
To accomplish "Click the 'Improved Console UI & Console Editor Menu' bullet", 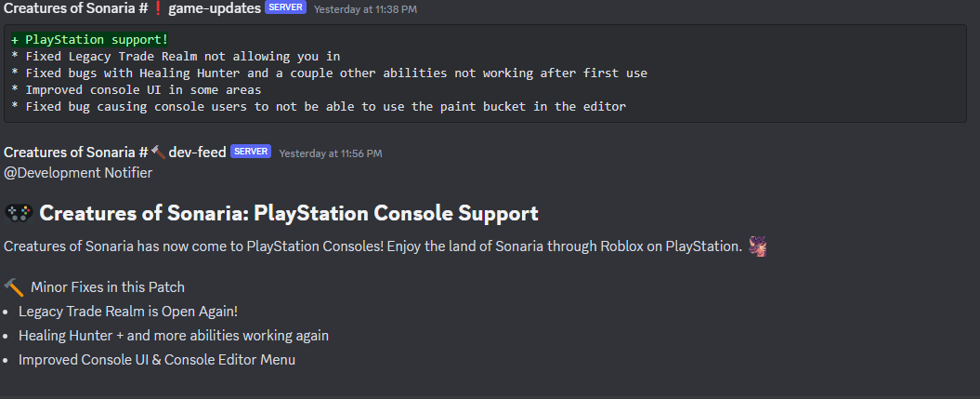I will (x=156, y=359).
